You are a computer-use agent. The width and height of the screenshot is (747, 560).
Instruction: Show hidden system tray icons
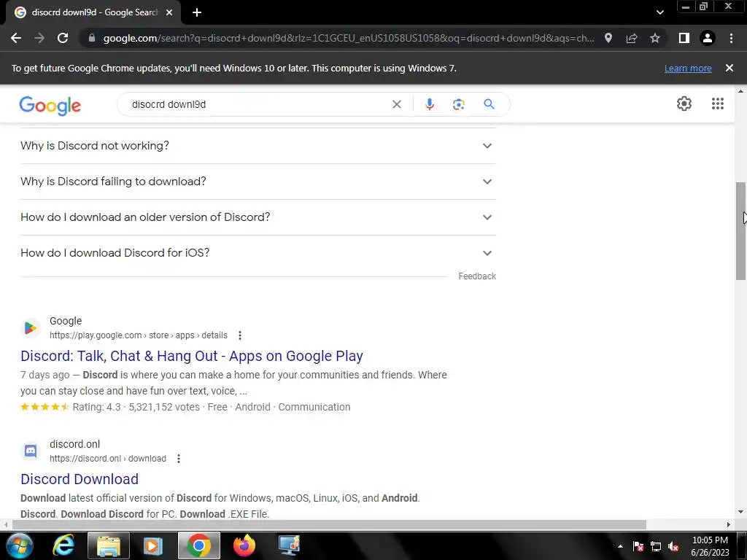point(620,546)
